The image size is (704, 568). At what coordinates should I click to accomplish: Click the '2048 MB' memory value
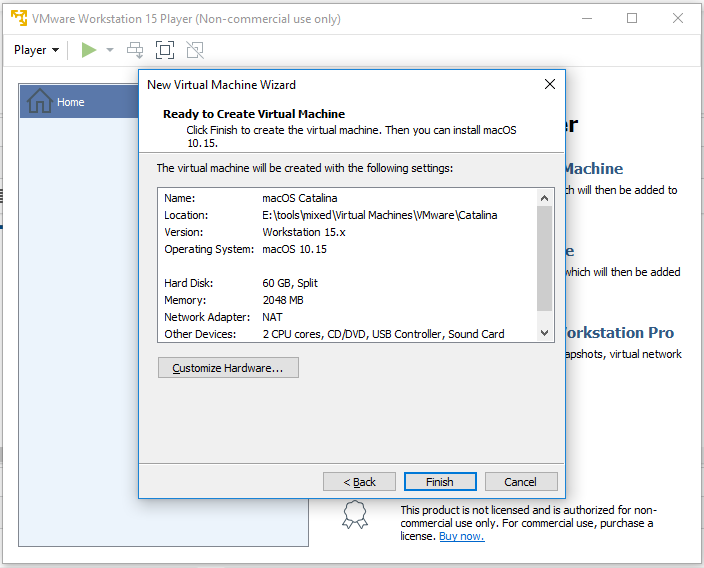click(283, 300)
